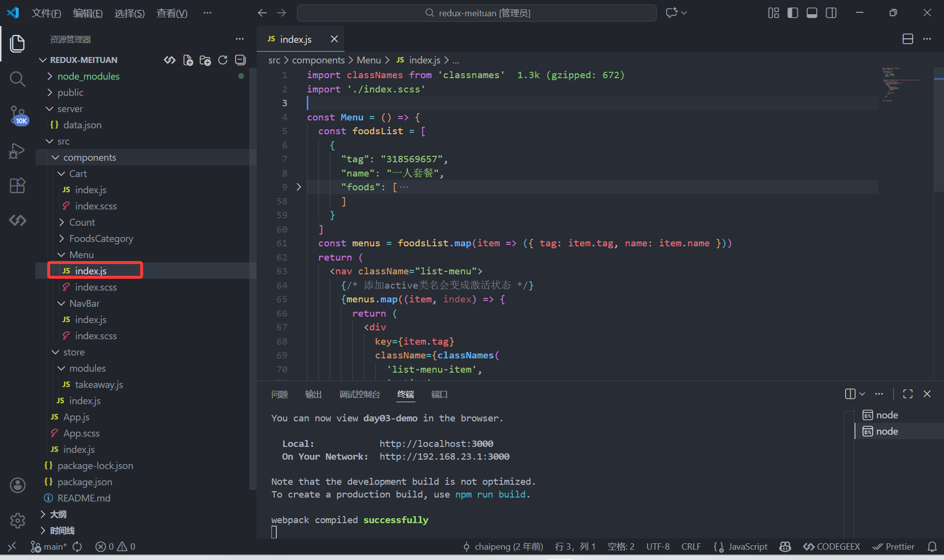944x560 pixels.
Task: Open the Search view in activity bar
Action: coord(17,79)
